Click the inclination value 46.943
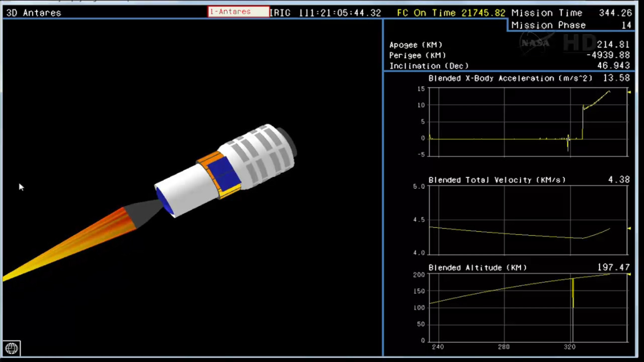The width and height of the screenshot is (644, 362). (613, 66)
